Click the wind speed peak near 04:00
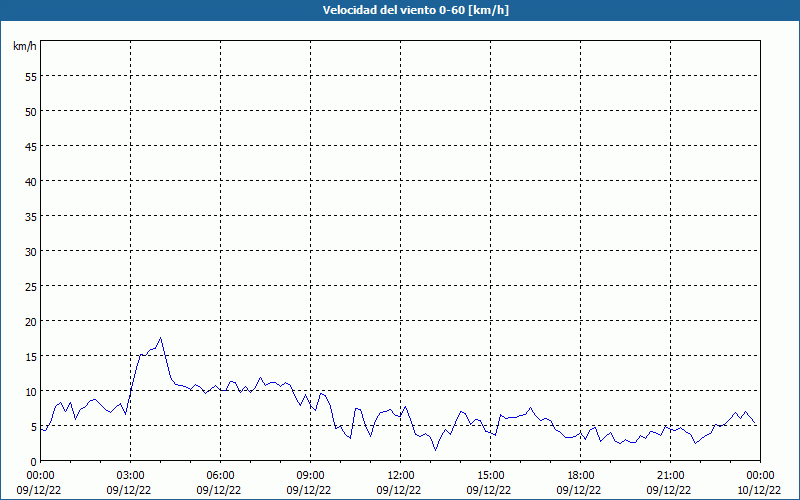Viewport: 800px width, 500px height. tap(161, 338)
